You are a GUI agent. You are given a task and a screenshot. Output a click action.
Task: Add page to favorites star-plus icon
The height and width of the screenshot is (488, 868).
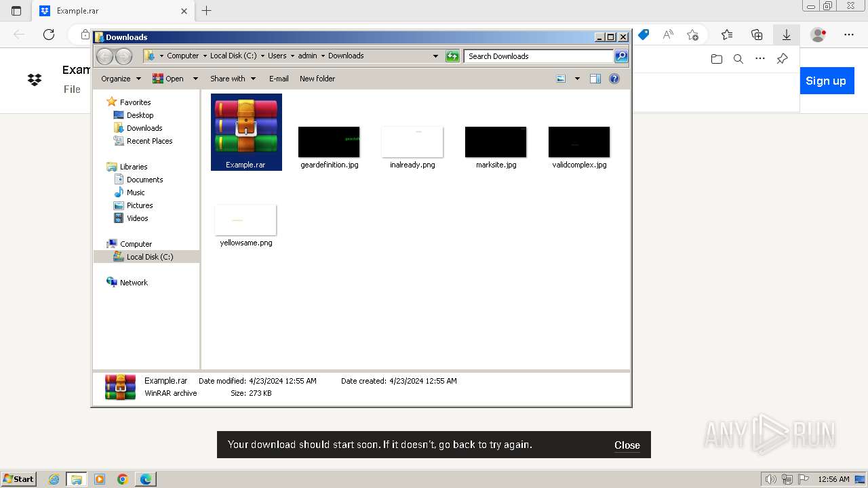coord(692,35)
